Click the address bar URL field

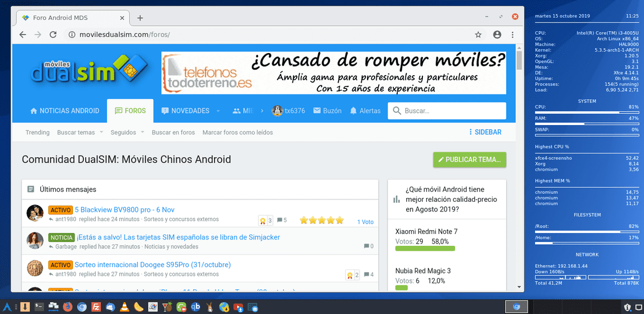tap(268, 34)
